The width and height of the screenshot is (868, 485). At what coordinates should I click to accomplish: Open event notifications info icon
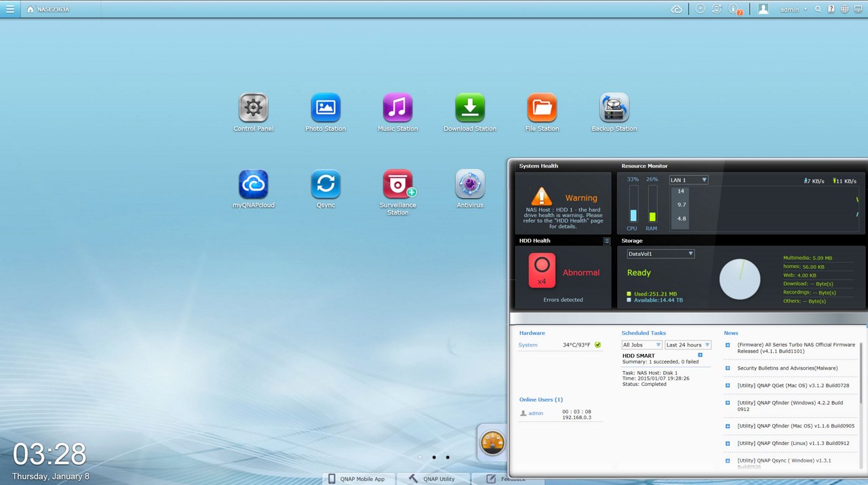click(734, 9)
